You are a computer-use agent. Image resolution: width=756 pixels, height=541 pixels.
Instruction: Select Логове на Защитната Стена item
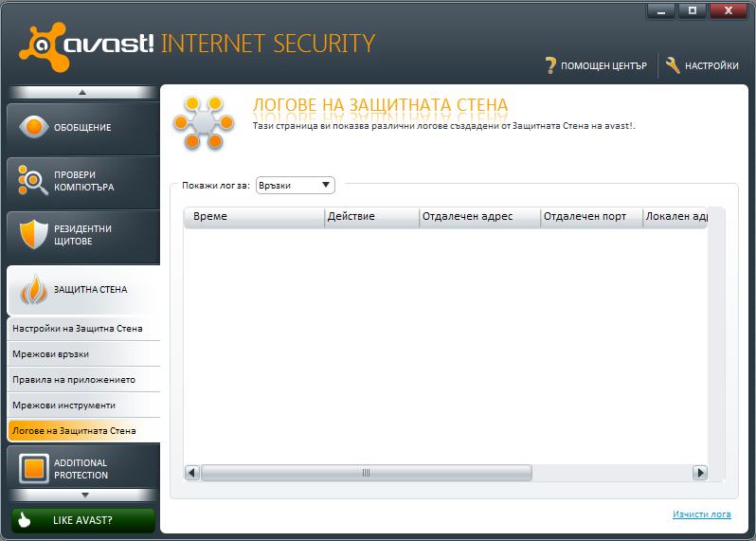(83, 430)
